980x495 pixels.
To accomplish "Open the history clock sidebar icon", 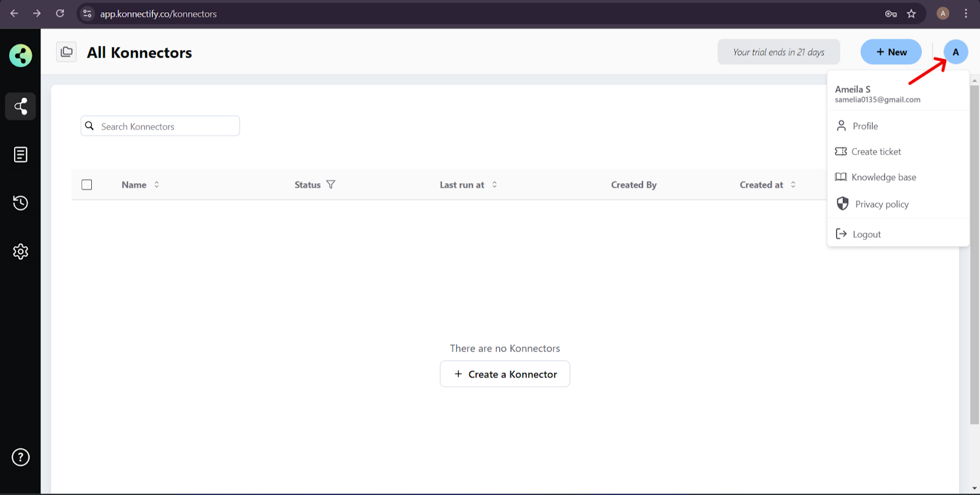I will pos(21,203).
